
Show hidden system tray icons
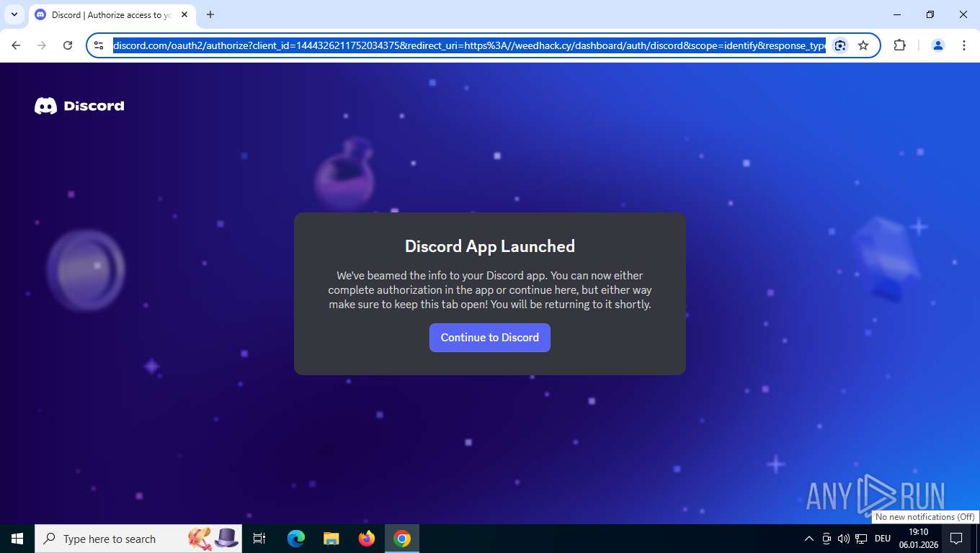click(x=808, y=539)
